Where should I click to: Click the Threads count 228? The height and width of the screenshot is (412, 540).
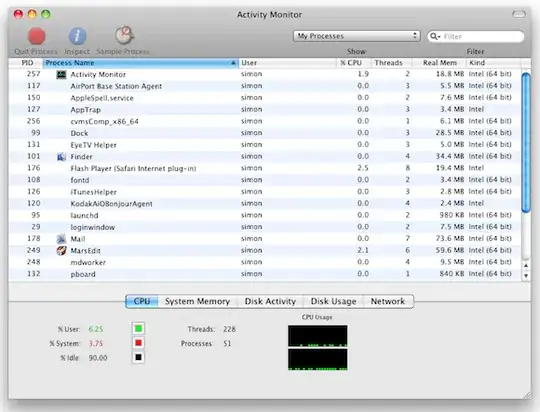pos(229,329)
